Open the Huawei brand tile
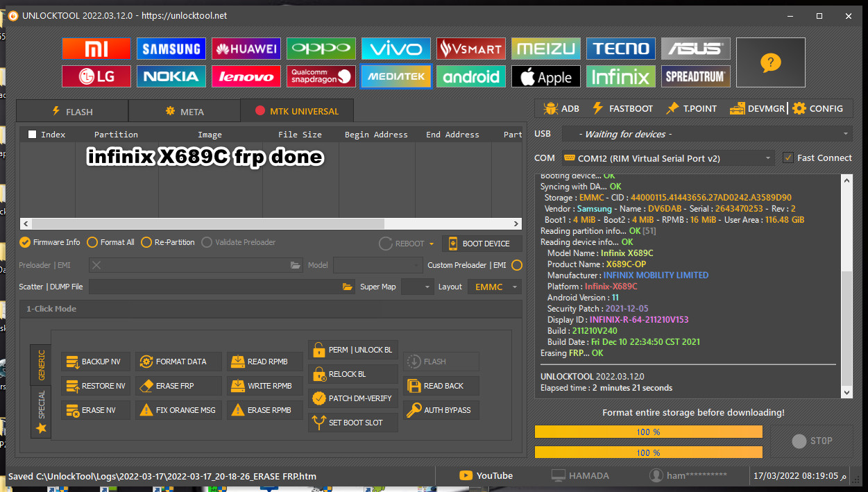The width and height of the screenshot is (868, 492). [x=246, y=49]
